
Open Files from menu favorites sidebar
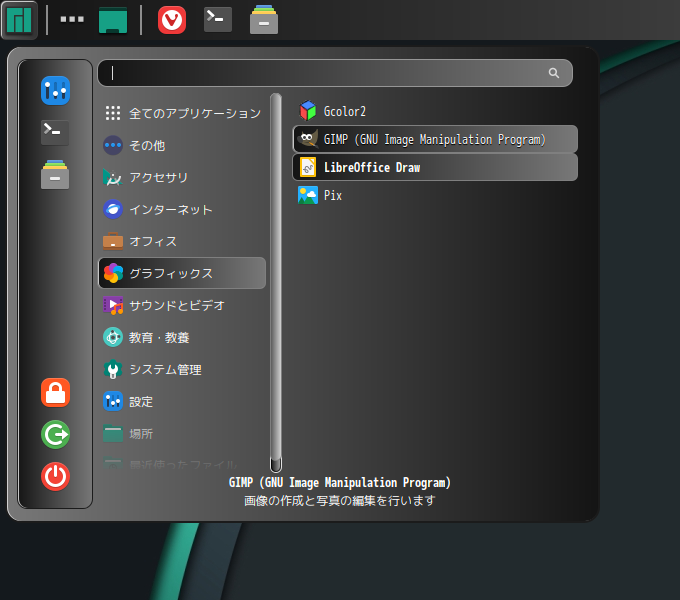pos(55,174)
